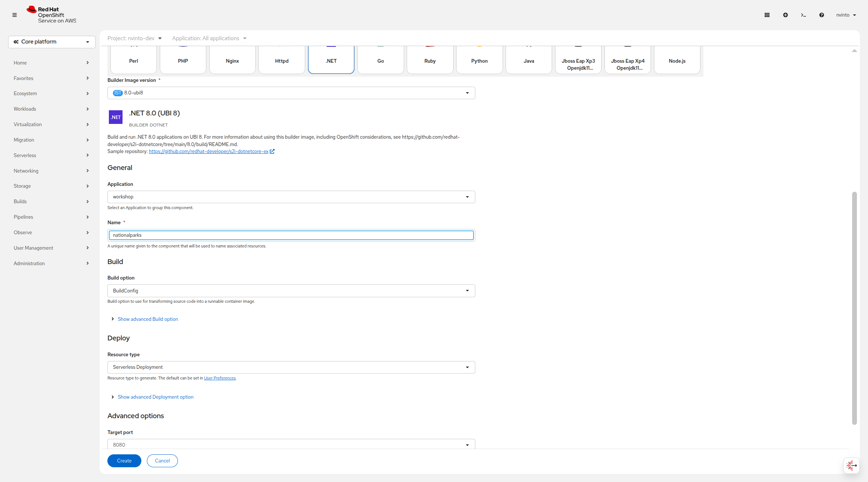Select the Ruby builder image card

pyautogui.click(x=430, y=60)
